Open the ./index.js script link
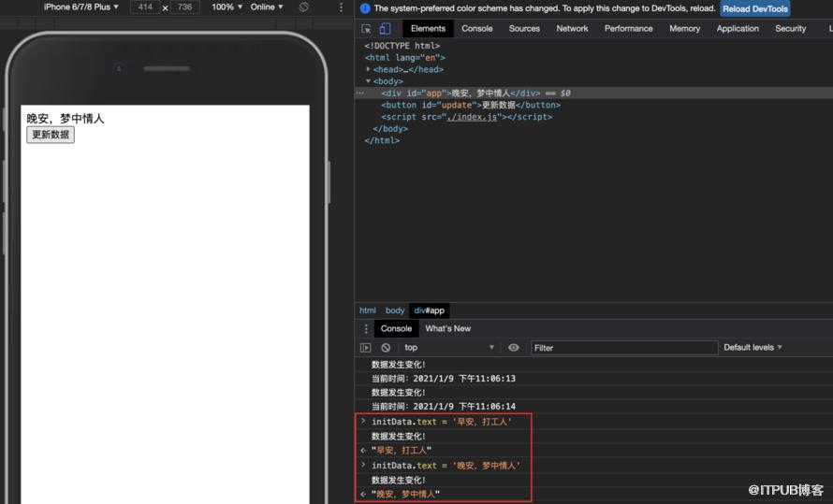Image resolution: width=833 pixels, height=504 pixels. click(473, 117)
